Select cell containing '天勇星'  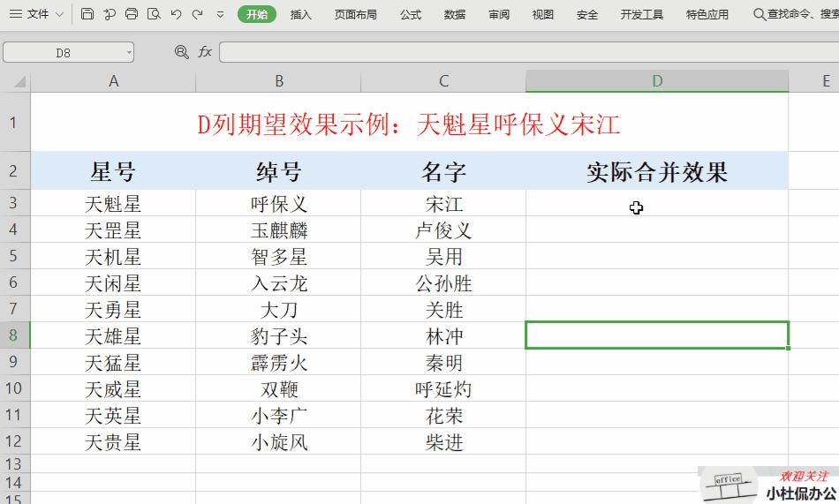click(113, 309)
